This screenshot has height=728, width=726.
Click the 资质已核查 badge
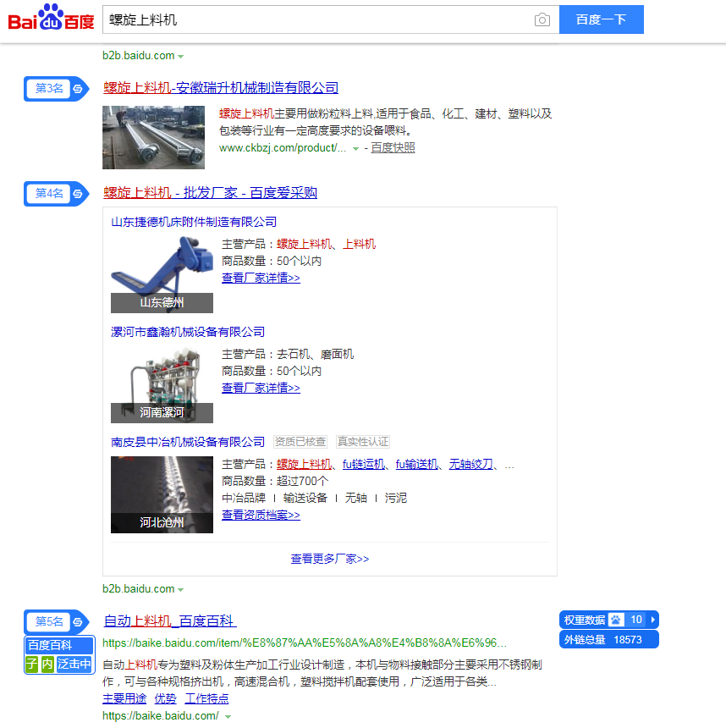[x=300, y=442]
